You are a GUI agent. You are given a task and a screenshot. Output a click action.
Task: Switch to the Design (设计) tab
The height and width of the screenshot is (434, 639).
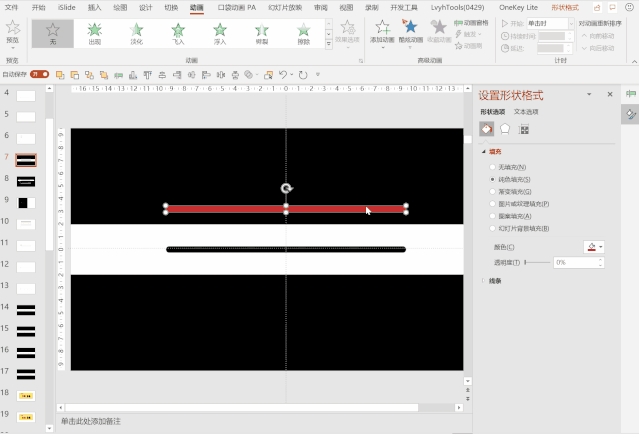click(145, 7)
